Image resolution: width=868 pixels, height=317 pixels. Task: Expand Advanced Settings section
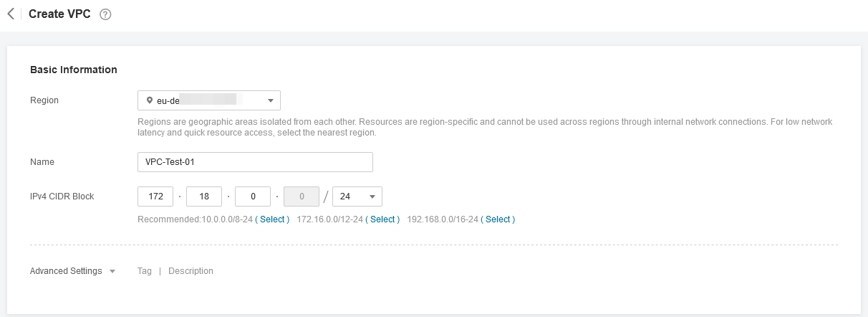[72, 271]
